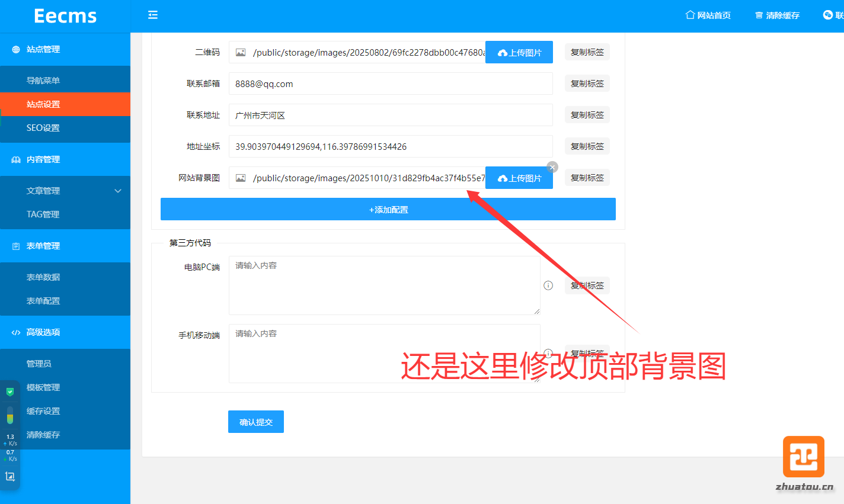Click the image icon in 网站背景图 field

coord(241,178)
